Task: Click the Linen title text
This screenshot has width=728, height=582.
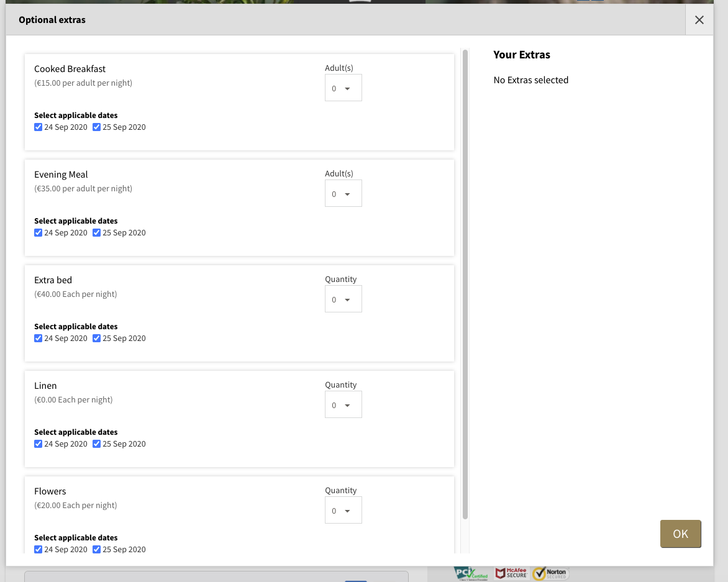Action: 45,386
